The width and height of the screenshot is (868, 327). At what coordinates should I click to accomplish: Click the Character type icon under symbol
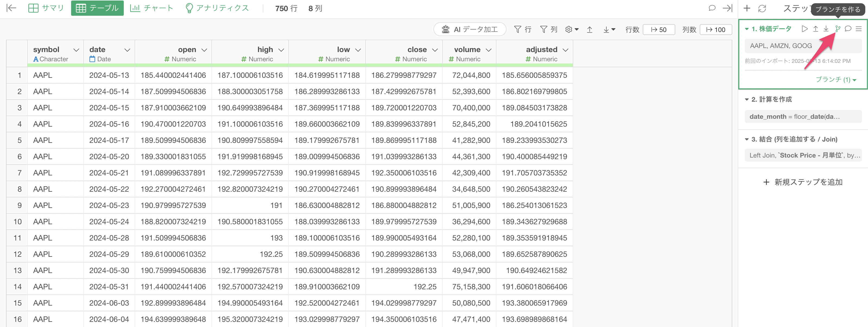pyautogui.click(x=36, y=59)
